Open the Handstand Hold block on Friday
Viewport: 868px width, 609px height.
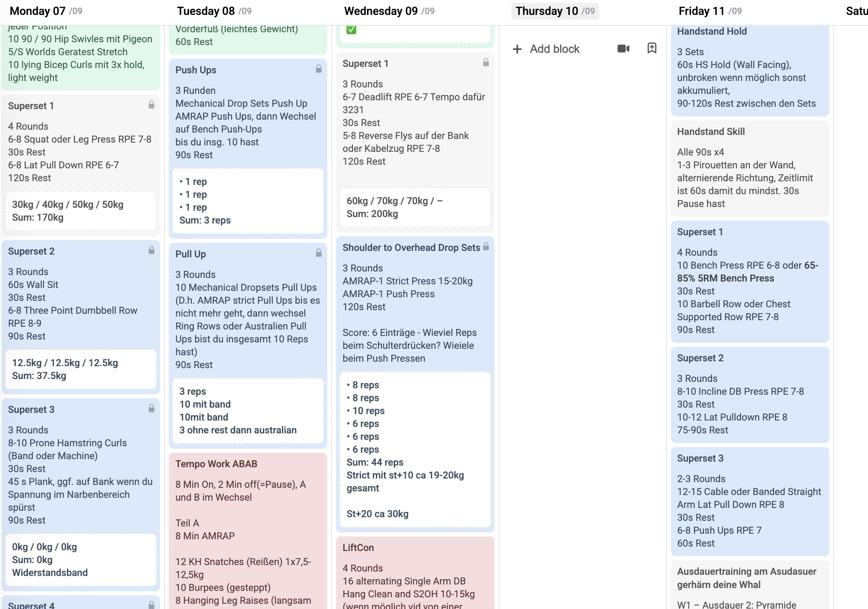tap(750, 71)
